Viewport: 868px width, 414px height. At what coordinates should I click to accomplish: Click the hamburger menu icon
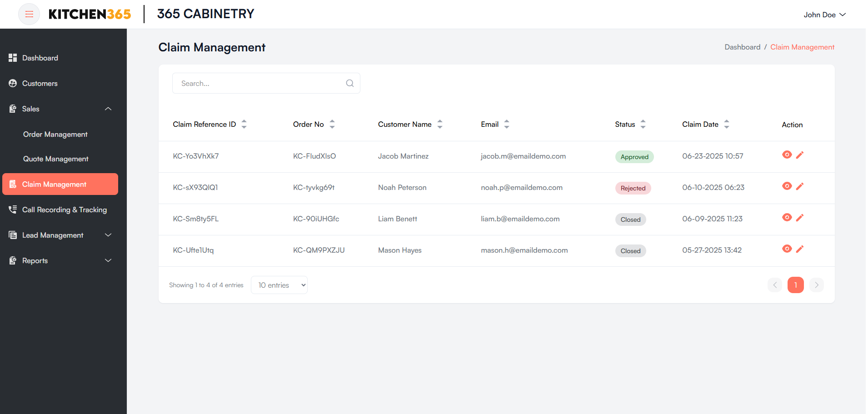pyautogui.click(x=29, y=14)
